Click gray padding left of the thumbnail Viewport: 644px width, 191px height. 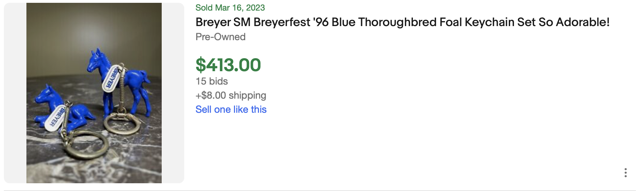point(15,93)
